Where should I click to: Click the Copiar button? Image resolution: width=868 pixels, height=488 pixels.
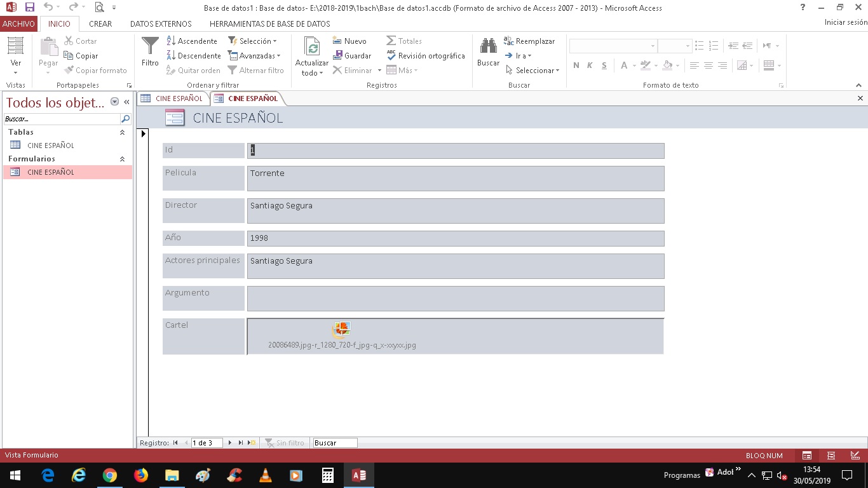[x=81, y=55]
